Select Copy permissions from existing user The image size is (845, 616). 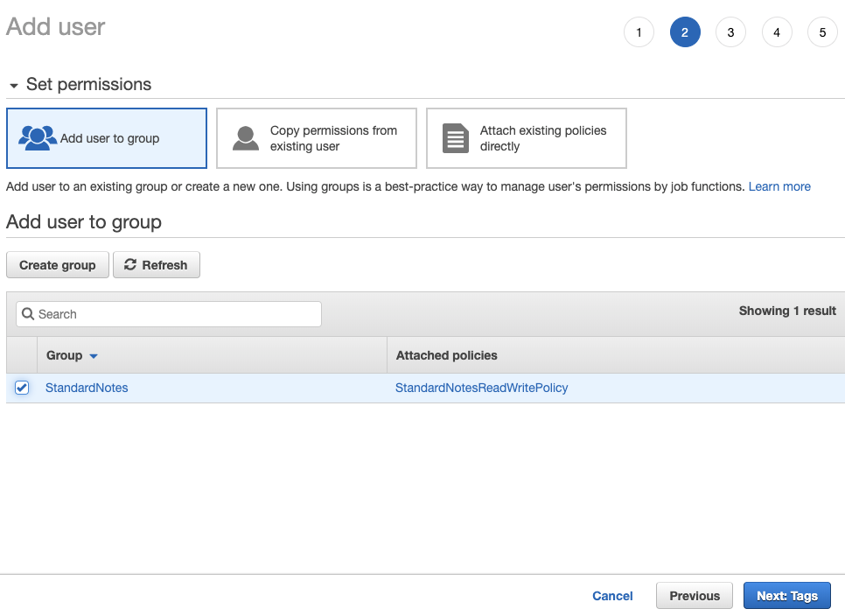tap(317, 138)
